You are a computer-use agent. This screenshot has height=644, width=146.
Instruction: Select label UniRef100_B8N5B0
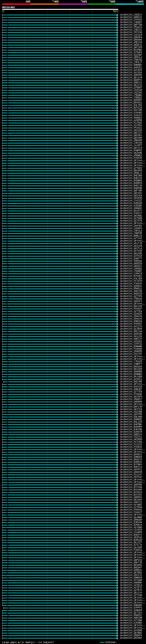[x=131, y=65]
